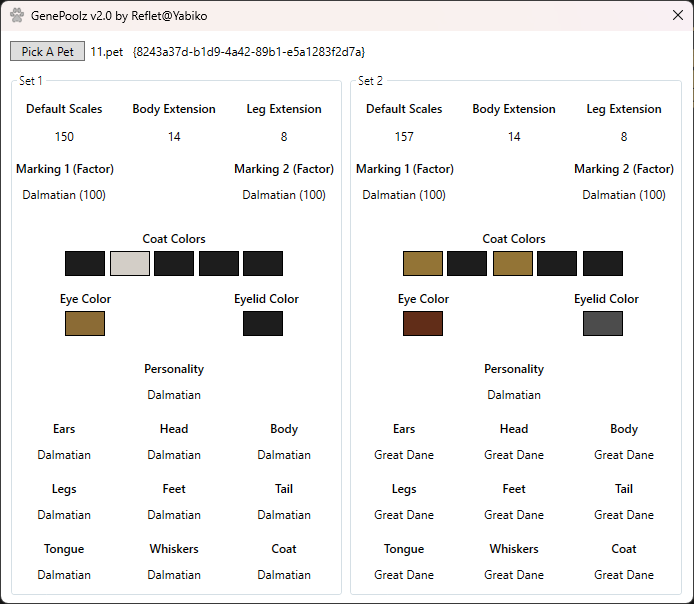Click Set 1 Leg Extension value 8

pos(284,137)
